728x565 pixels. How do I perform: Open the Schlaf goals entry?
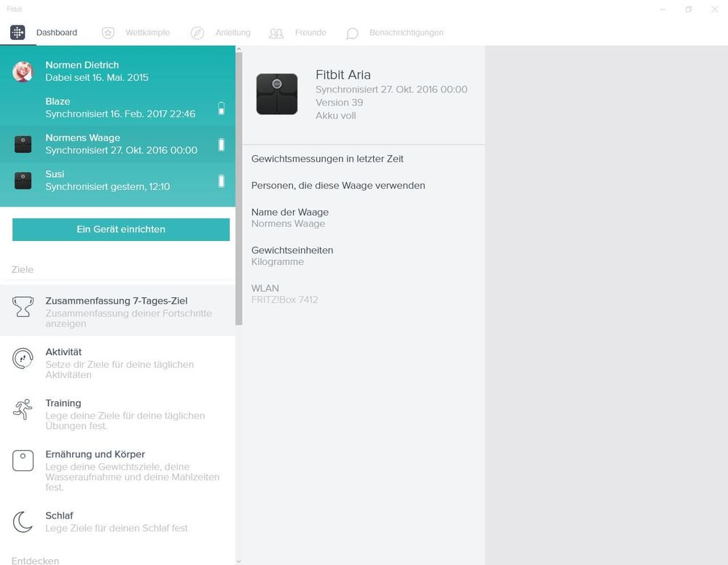[x=117, y=521]
